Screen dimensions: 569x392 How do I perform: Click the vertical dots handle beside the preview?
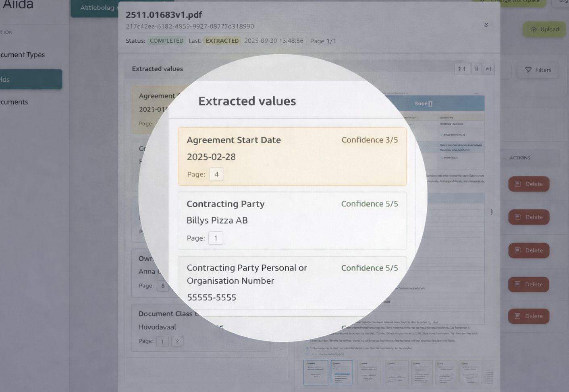click(492, 212)
